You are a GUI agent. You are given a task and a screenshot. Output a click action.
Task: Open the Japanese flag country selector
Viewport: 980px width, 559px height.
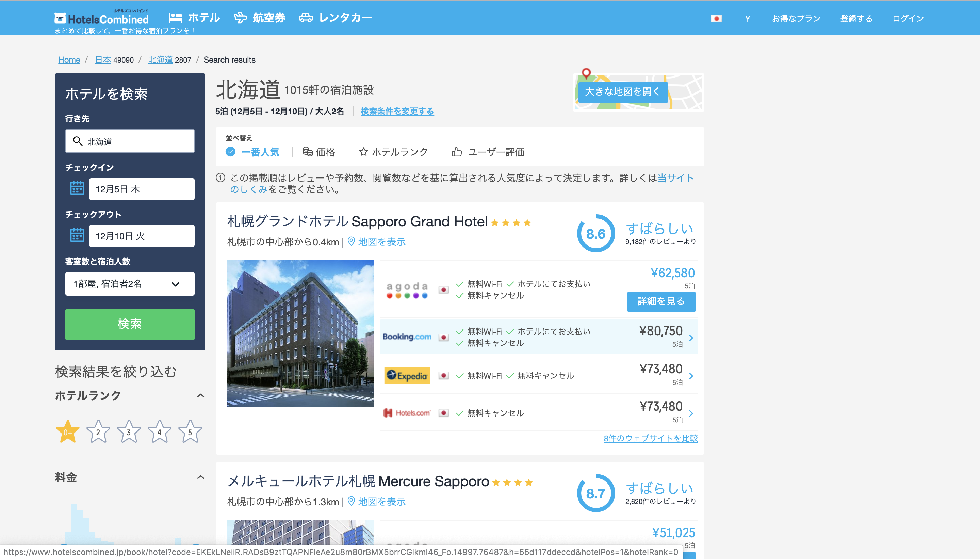(x=717, y=18)
